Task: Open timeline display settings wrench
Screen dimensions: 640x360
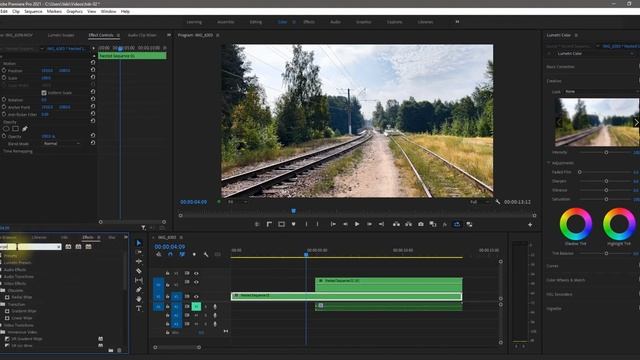Action: (206, 254)
